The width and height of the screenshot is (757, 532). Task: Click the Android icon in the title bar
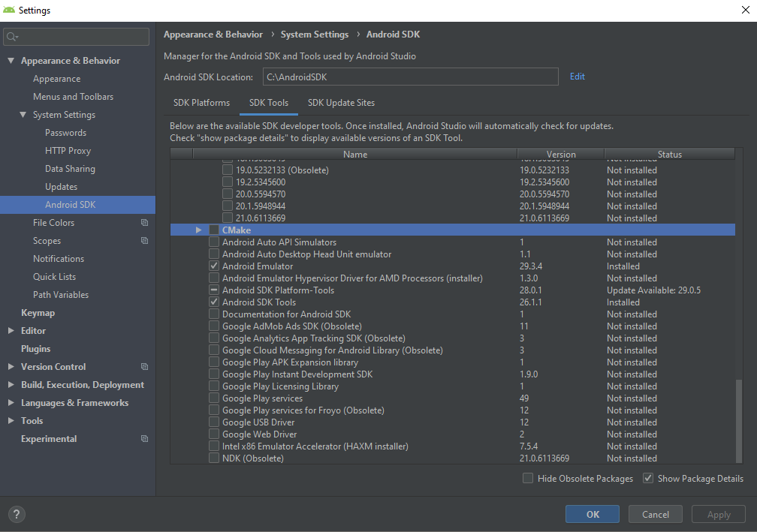point(9,10)
